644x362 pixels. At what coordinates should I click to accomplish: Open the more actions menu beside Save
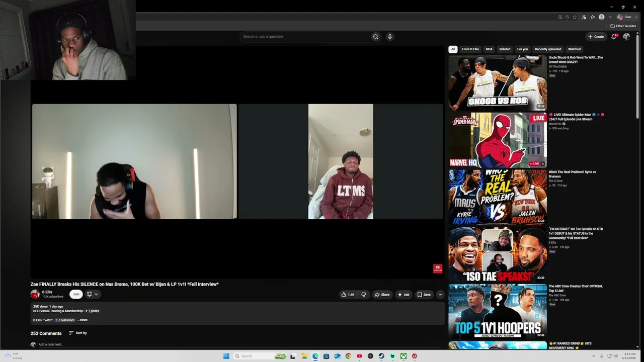click(440, 295)
